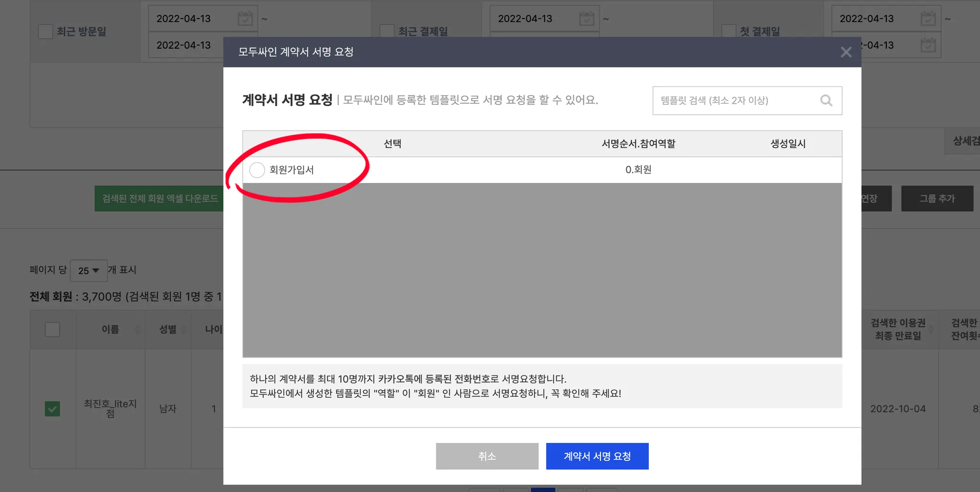Toggle the 첫 결제일 checkbox

[x=728, y=31]
